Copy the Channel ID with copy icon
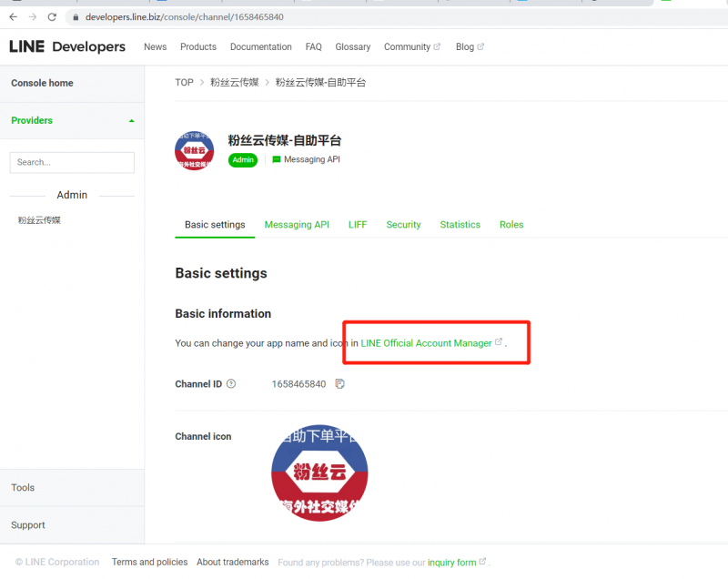 pyautogui.click(x=339, y=384)
